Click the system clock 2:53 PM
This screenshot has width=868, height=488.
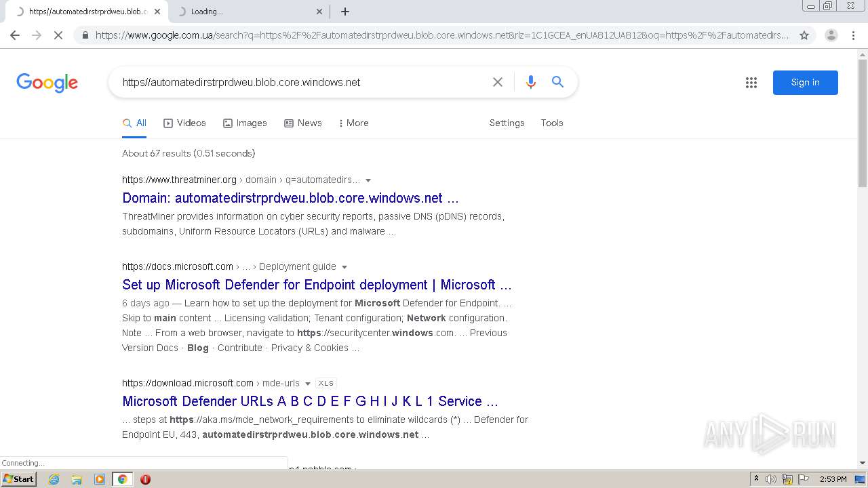(833, 479)
